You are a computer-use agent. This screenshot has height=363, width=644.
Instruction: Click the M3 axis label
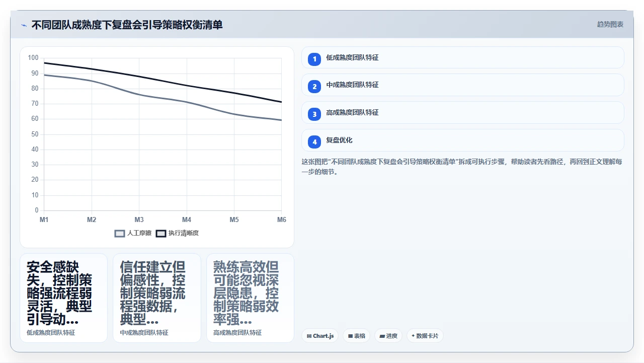coord(139,220)
